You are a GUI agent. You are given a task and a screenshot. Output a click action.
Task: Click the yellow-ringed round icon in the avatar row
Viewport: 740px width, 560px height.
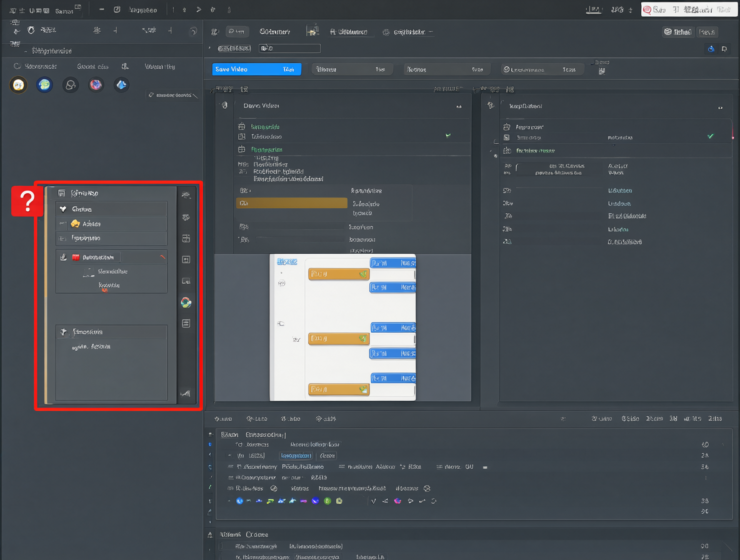pyautogui.click(x=18, y=85)
